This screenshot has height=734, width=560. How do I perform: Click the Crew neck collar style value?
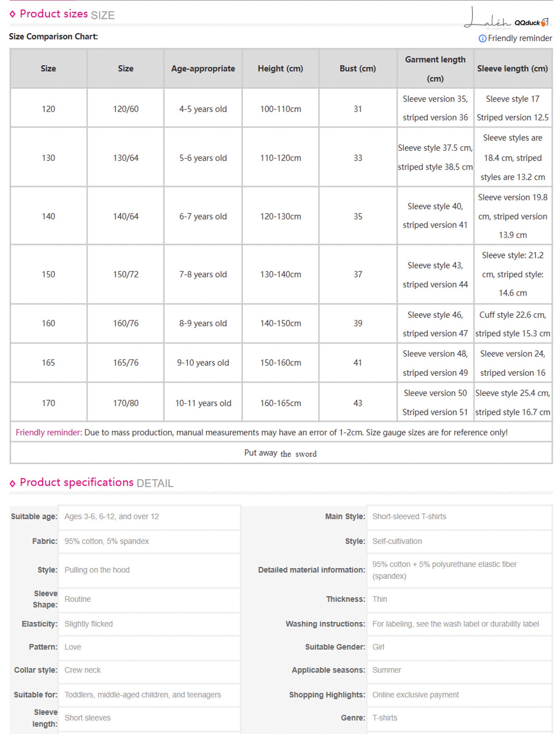(x=82, y=670)
